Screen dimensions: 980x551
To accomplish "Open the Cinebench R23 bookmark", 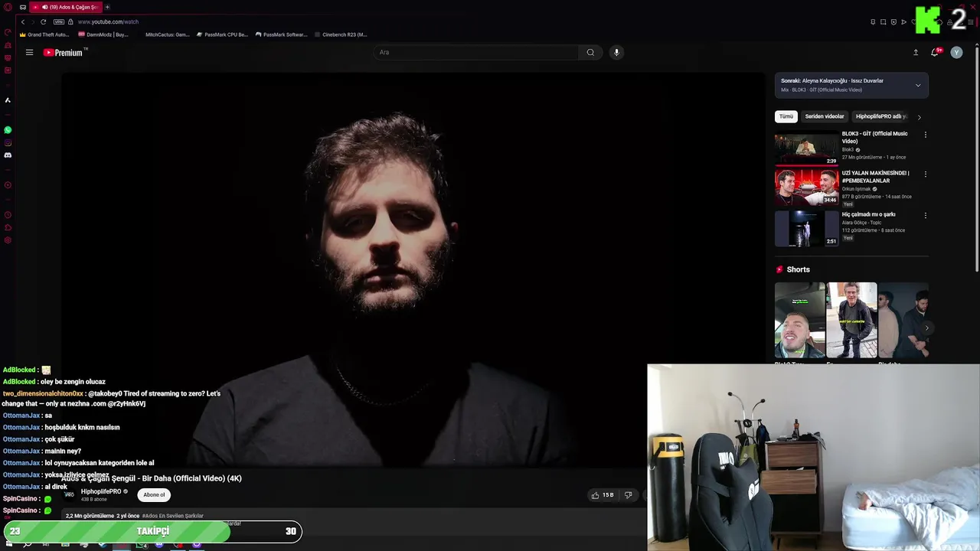I will (x=341, y=34).
